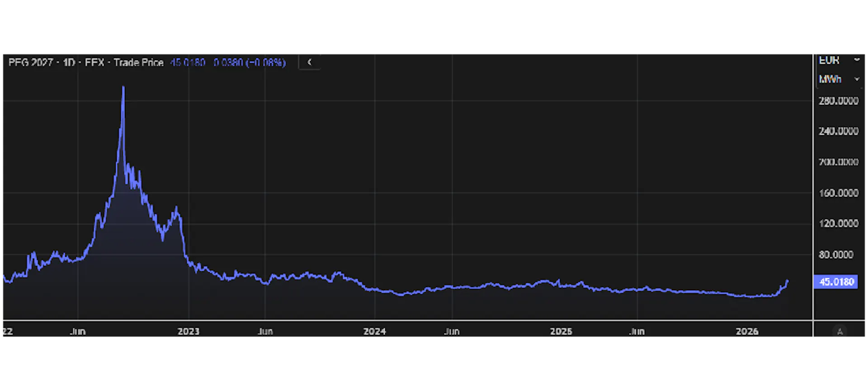Viewport: 868px width, 391px height.
Task: Select the 2024 marker on time axis
Action: (x=375, y=331)
